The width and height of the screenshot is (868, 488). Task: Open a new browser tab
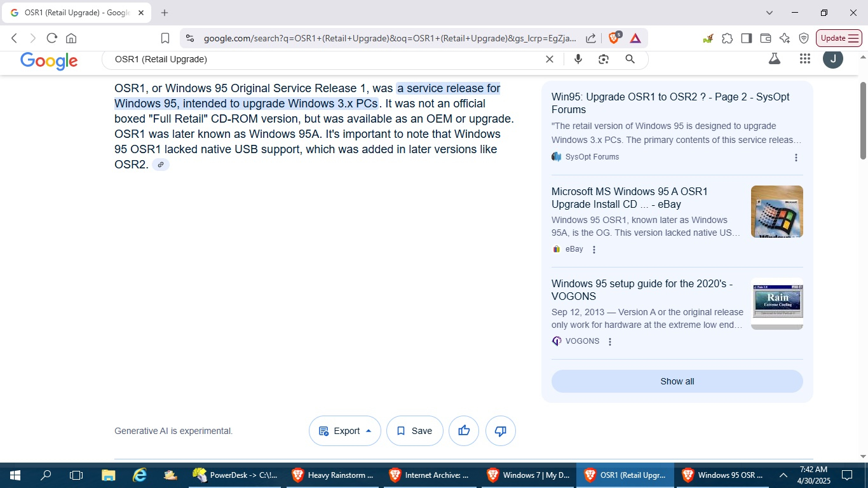tap(165, 13)
